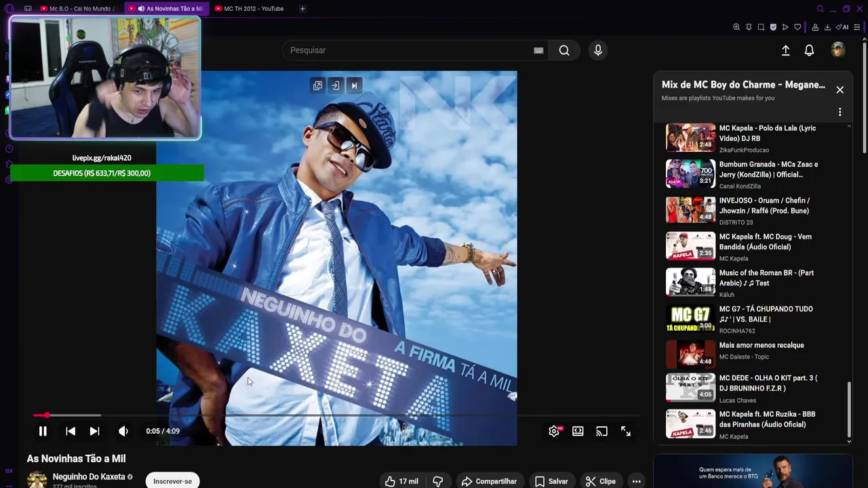Screen dimensions: 868x488
Task: Share via Compartilhar button
Action: click(489, 481)
